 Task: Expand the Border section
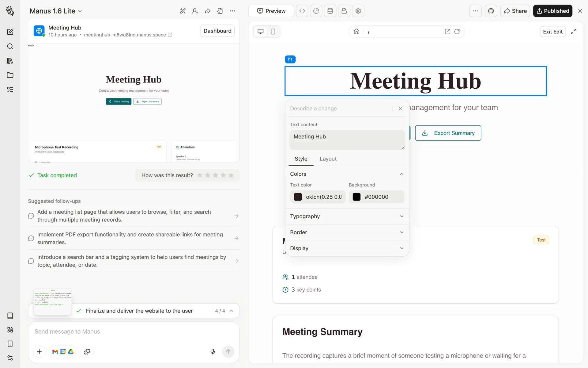(347, 232)
